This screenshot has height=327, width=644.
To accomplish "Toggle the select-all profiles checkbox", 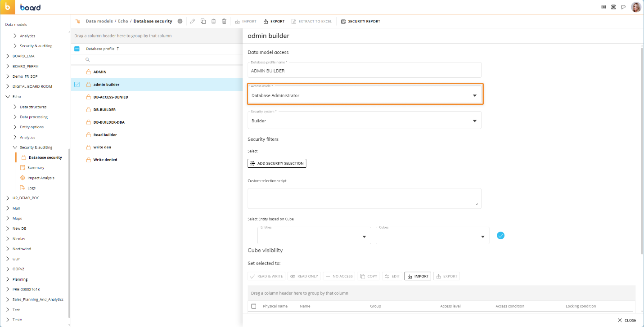I will pos(77,49).
